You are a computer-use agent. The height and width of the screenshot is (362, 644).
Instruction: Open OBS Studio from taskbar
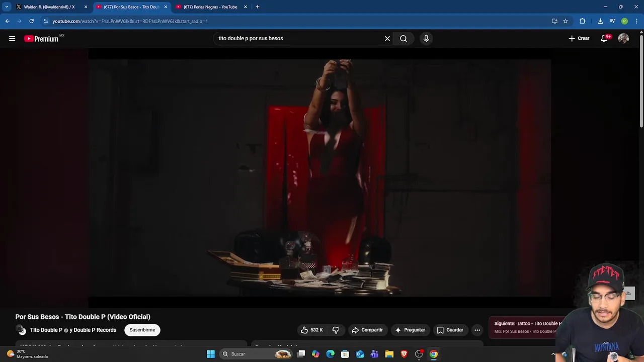click(x=419, y=354)
